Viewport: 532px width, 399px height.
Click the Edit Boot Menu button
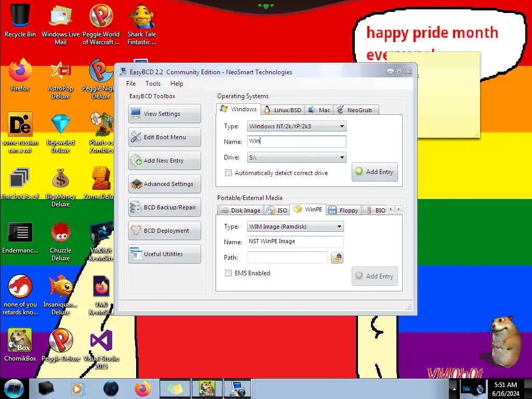click(x=165, y=137)
